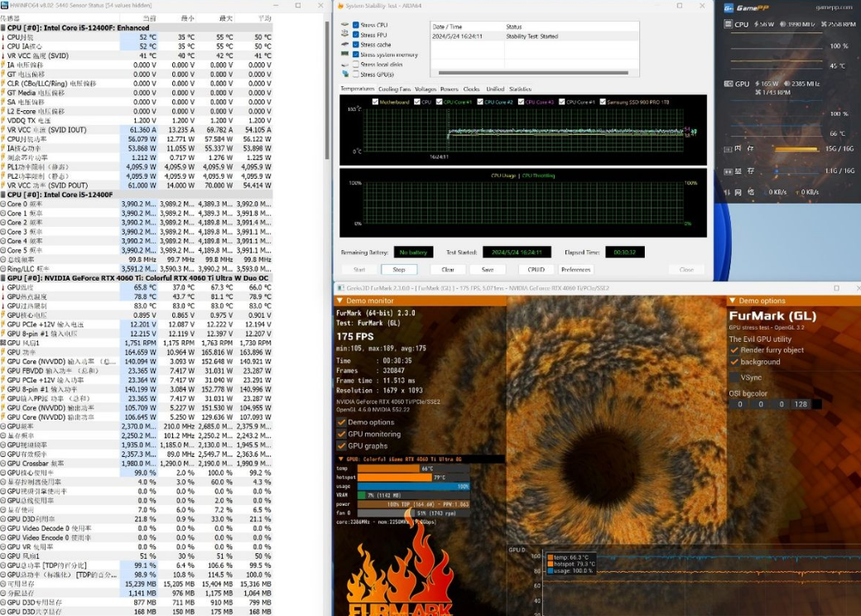The image size is (861, 616).
Task: Toggle GPU monitoring checkbox in FurMark
Action: click(x=342, y=435)
